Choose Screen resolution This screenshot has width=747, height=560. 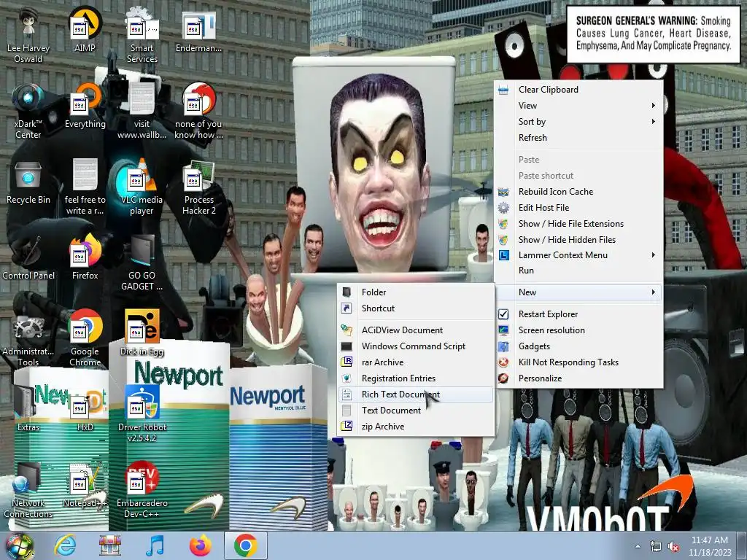[x=578, y=330]
